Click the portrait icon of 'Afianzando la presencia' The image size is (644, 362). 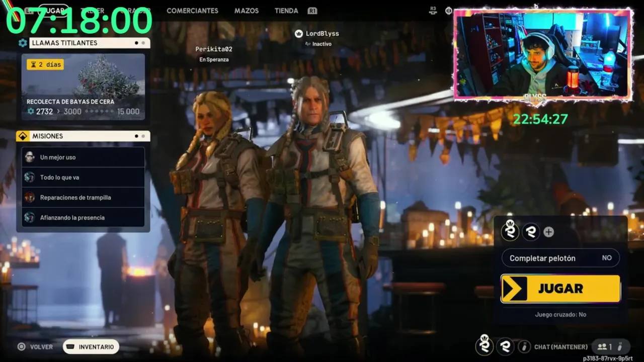[x=30, y=217]
